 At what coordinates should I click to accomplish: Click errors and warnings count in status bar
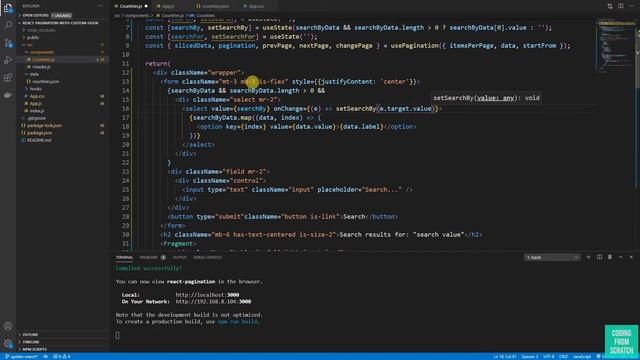(62, 356)
